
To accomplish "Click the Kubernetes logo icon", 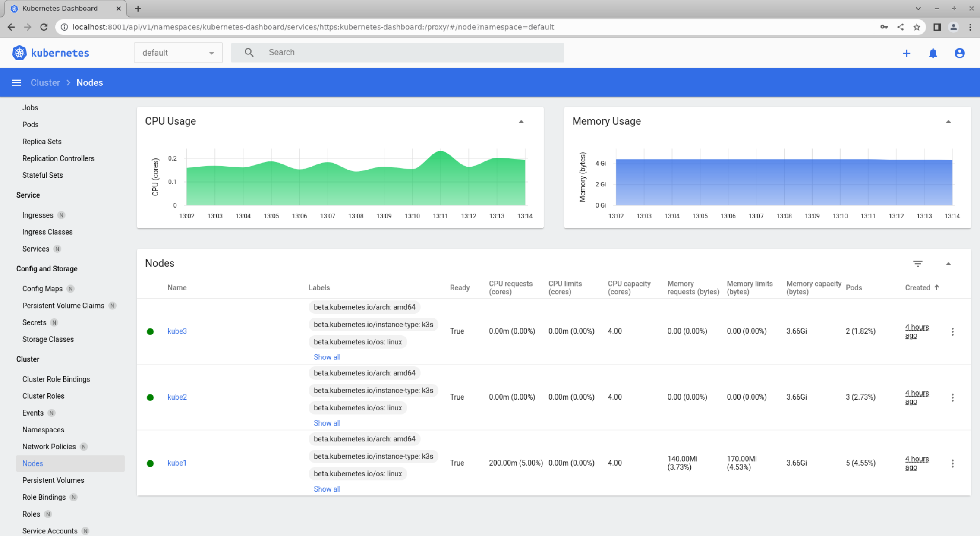I will pos(19,53).
